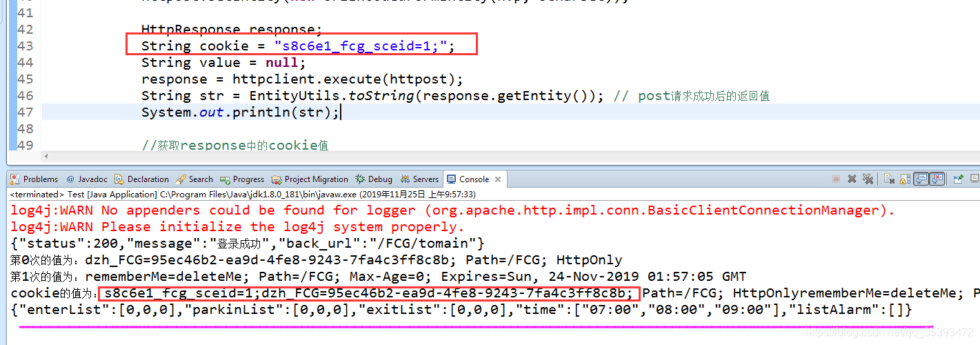
Task: Click the Servers tab icon
Action: coord(405,179)
